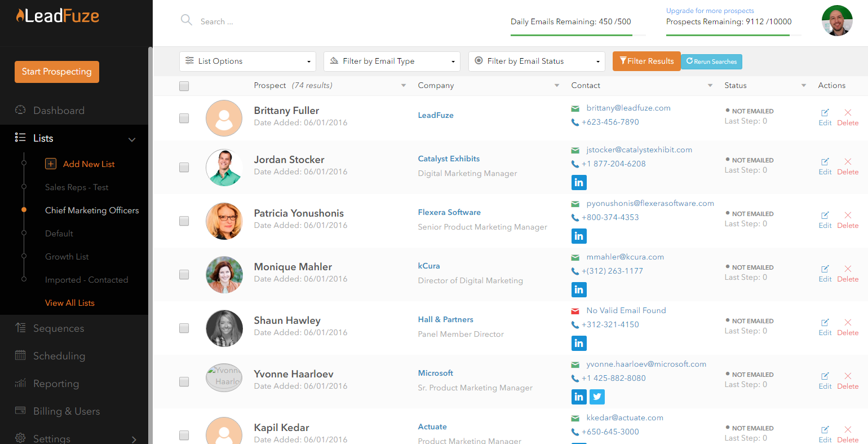The image size is (868, 444).
Task: Click the Scheduling calendar icon
Action: 20,355
